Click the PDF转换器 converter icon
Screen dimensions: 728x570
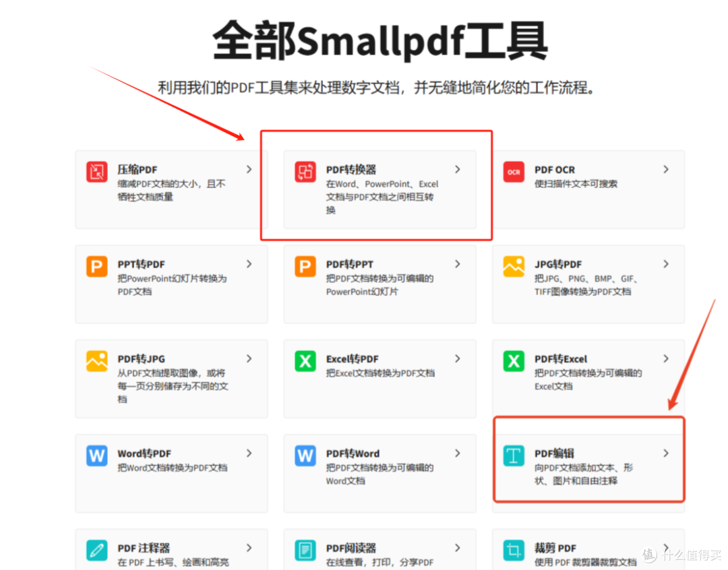pos(305,172)
